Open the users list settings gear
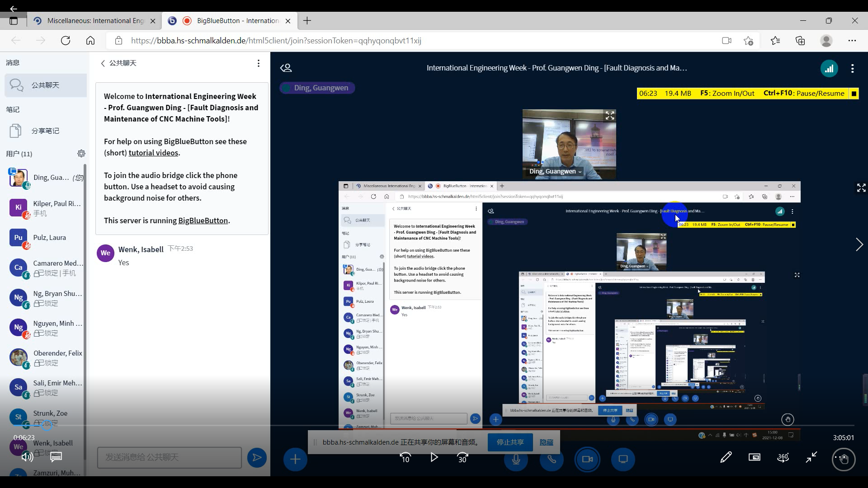868x488 pixels. pyautogui.click(x=81, y=154)
